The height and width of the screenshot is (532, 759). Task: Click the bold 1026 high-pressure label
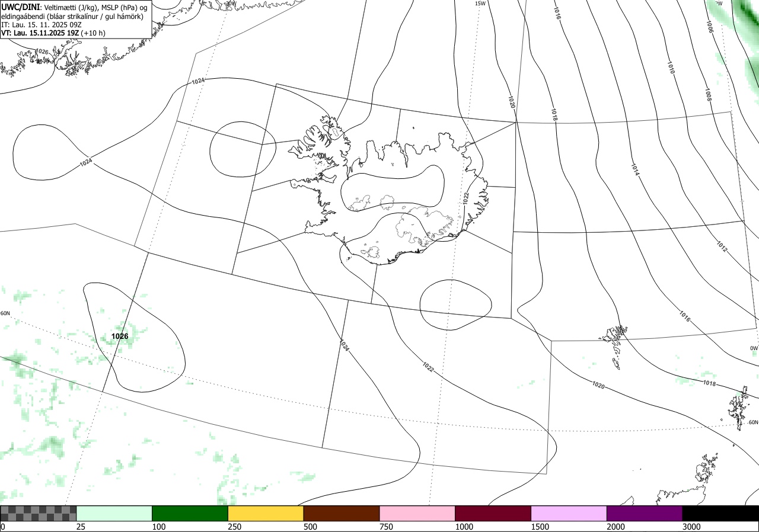point(120,336)
